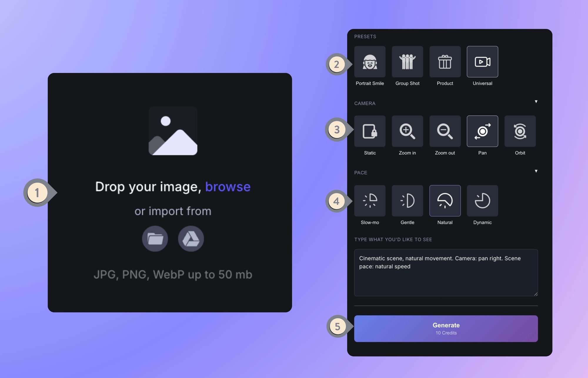This screenshot has width=588, height=378.
Task: Set camera movement to Static
Action: (370, 131)
